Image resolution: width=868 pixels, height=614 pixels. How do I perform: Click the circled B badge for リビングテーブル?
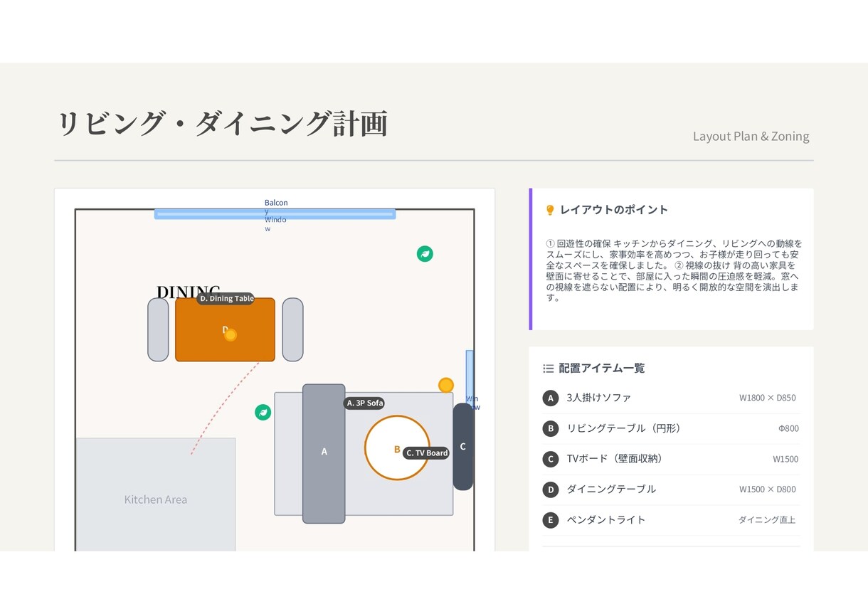550,428
